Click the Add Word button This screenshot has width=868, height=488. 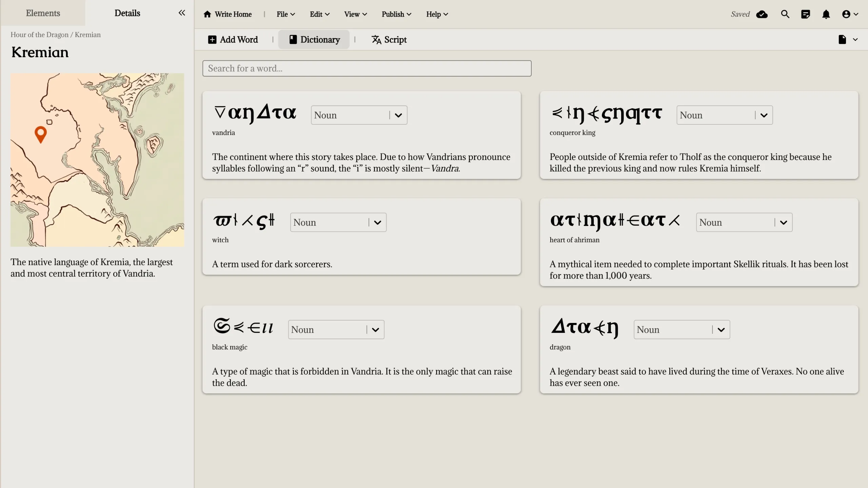tap(233, 40)
